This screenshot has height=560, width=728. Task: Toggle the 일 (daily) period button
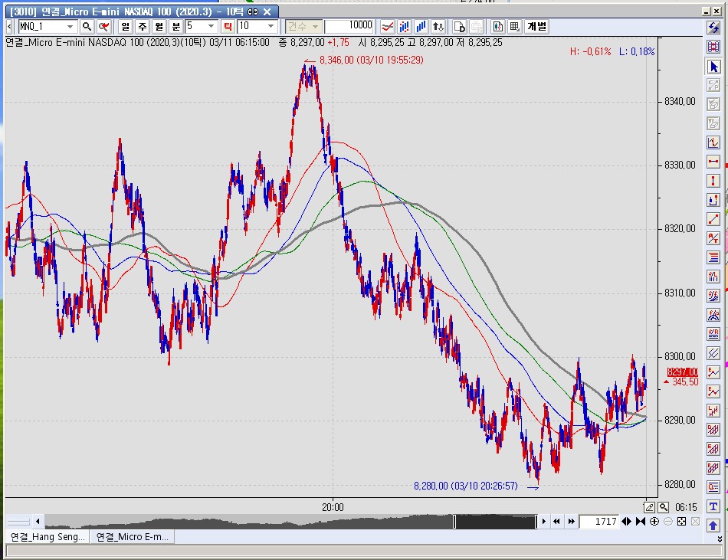tap(124, 26)
